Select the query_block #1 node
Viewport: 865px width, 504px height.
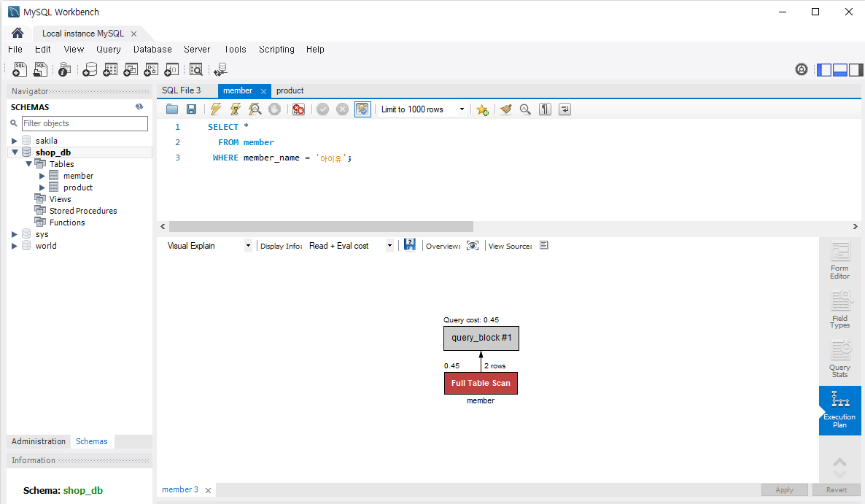point(481,338)
